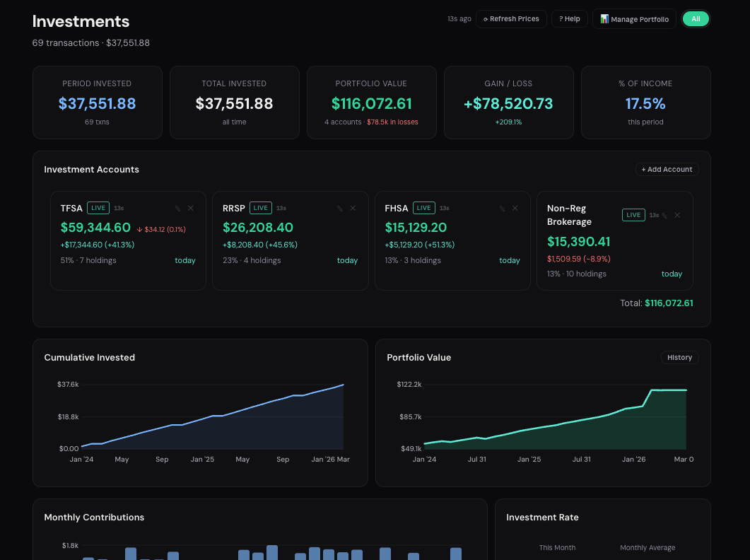
Task: Click the Investments page heading
Action: click(x=81, y=21)
